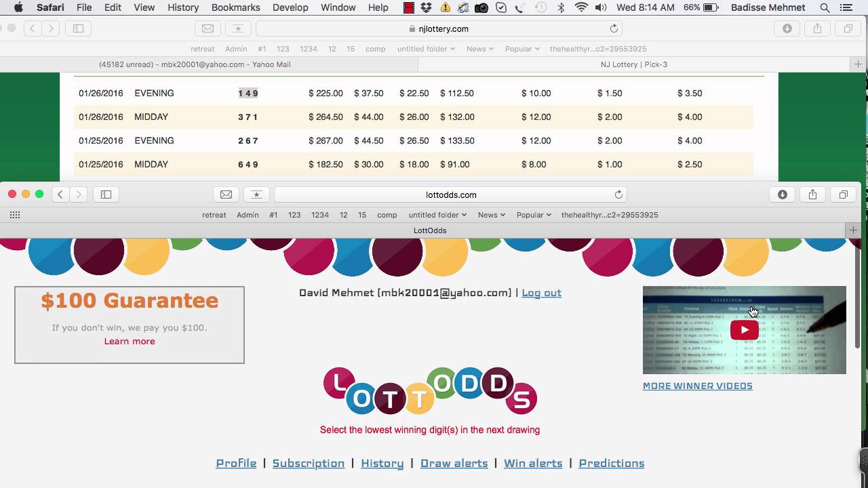The image size is (868, 488).
Task: Open the History page link
Action: [x=382, y=463]
